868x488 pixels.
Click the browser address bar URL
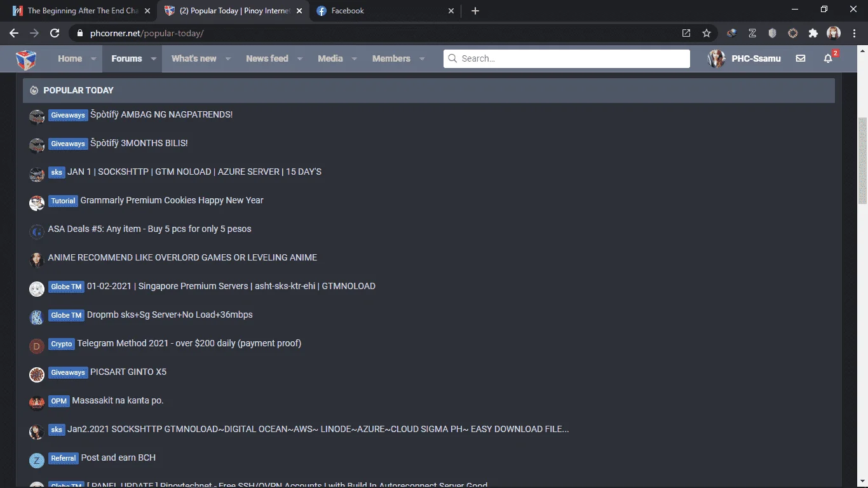147,33
